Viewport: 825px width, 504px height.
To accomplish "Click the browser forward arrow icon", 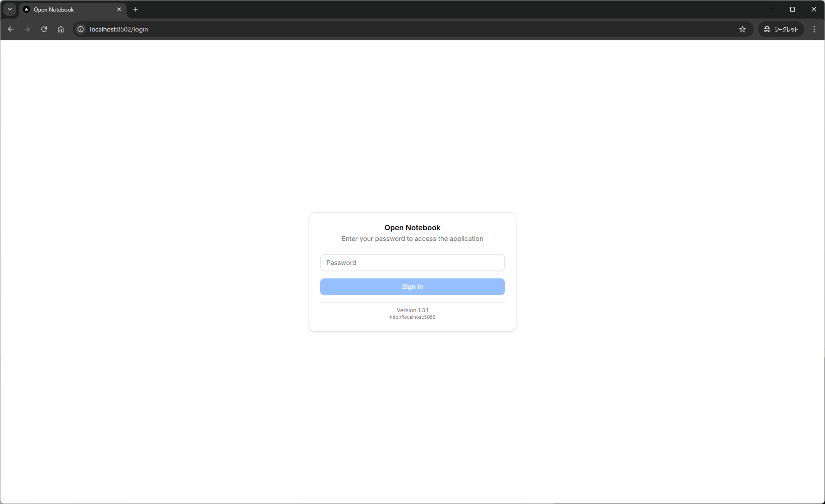I will click(x=27, y=29).
